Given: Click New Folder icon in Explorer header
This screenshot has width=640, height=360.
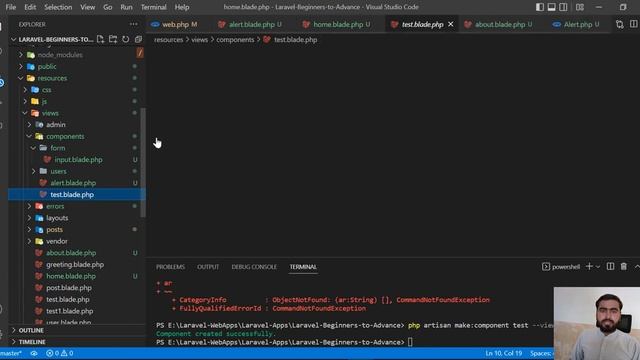Looking at the screenshot, I should click(x=113, y=39).
